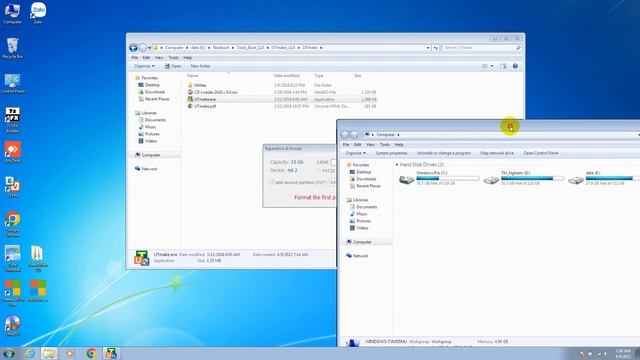Go back in the Computer window
Screen dimensions: 640x360
(x=345, y=135)
